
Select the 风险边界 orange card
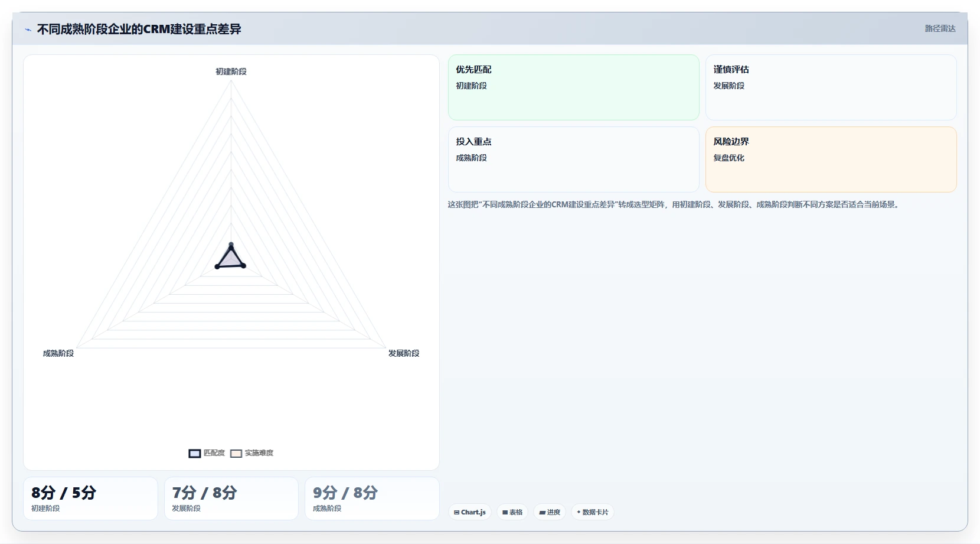831,159
